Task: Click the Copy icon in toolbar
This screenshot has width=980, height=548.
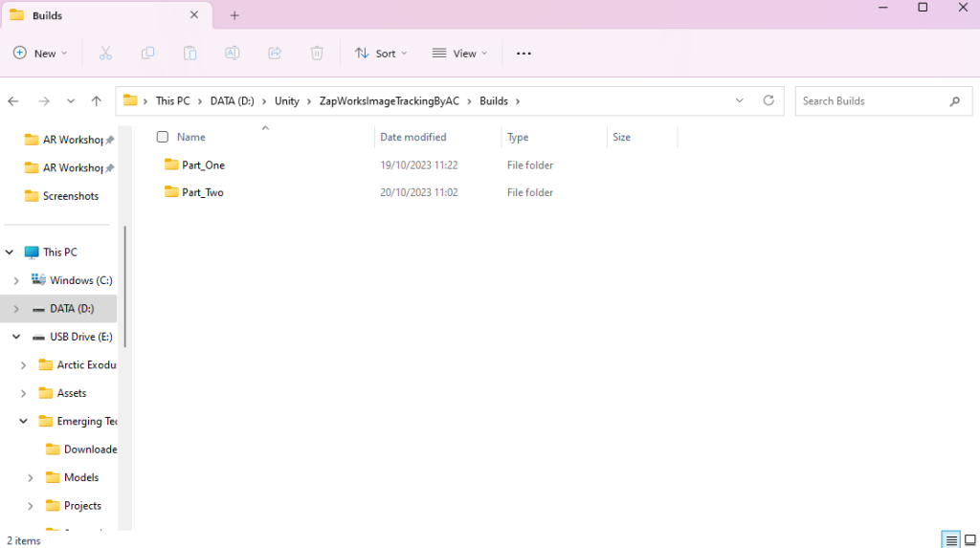Action: tap(147, 54)
